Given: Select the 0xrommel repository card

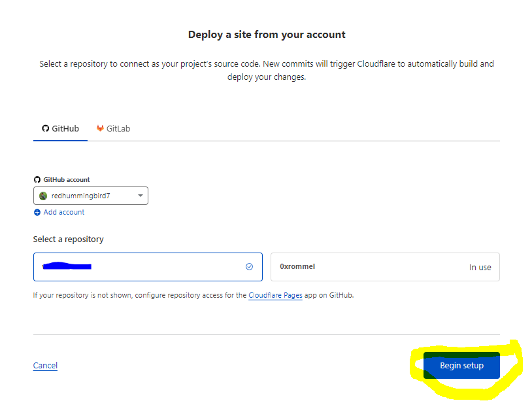Looking at the screenshot, I should pos(385,267).
